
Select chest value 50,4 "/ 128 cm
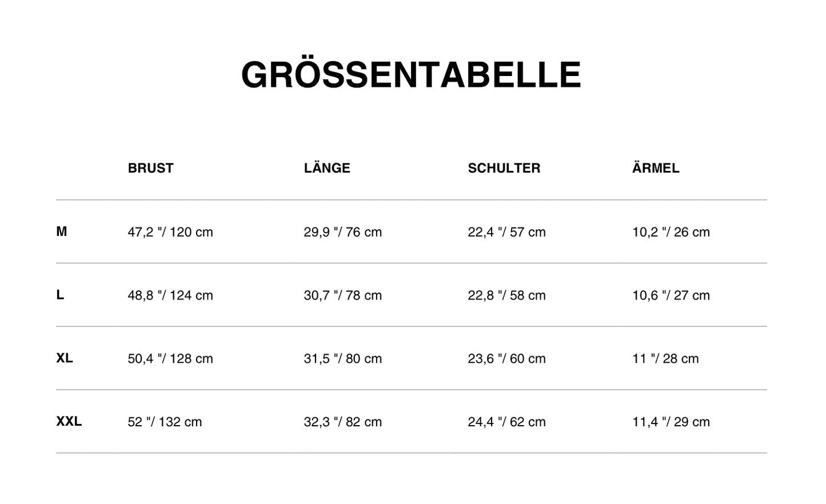[x=170, y=359]
